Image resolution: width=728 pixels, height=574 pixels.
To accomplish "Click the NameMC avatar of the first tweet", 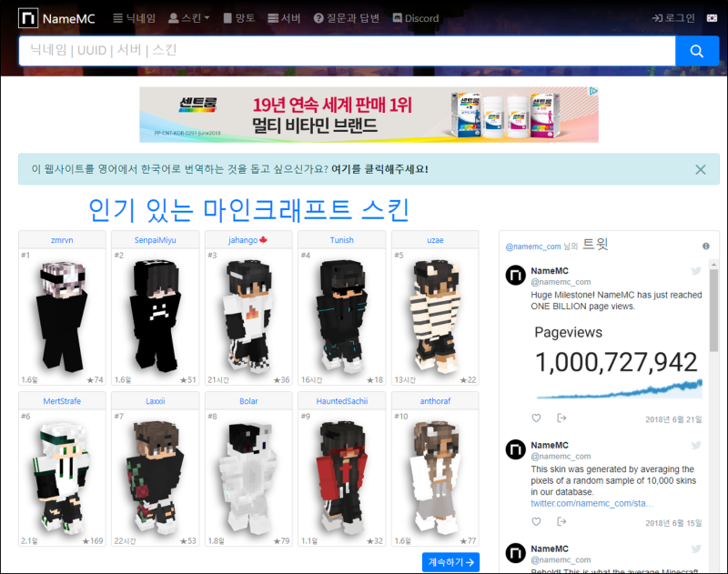I will [515, 275].
